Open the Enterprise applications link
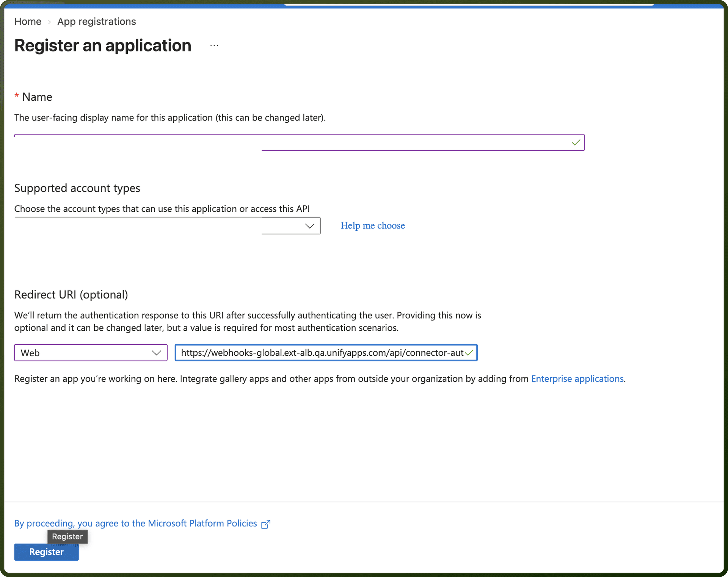The height and width of the screenshot is (577, 728). pyautogui.click(x=577, y=379)
